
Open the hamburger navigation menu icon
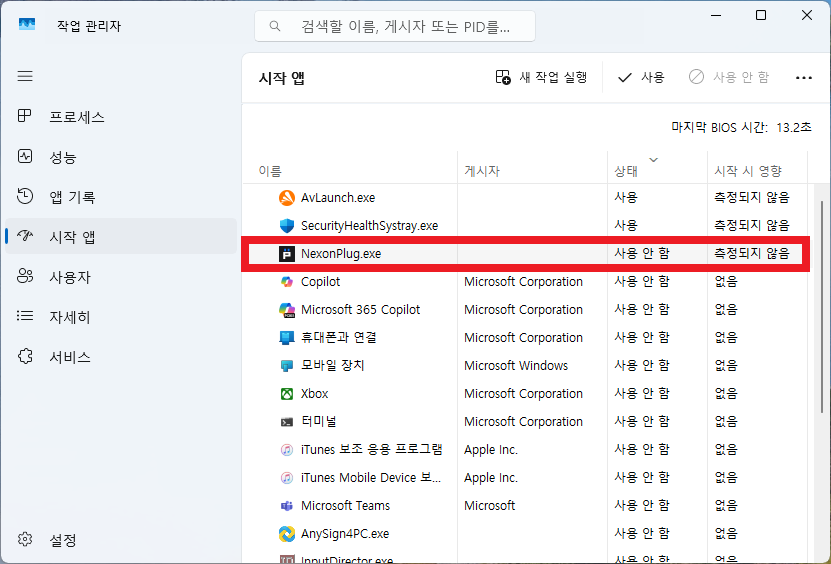click(25, 76)
